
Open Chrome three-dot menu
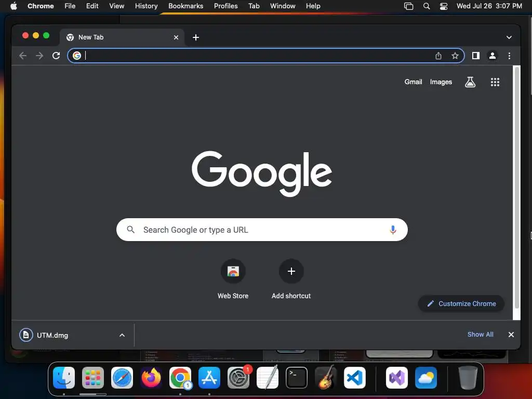coord(509,56)
